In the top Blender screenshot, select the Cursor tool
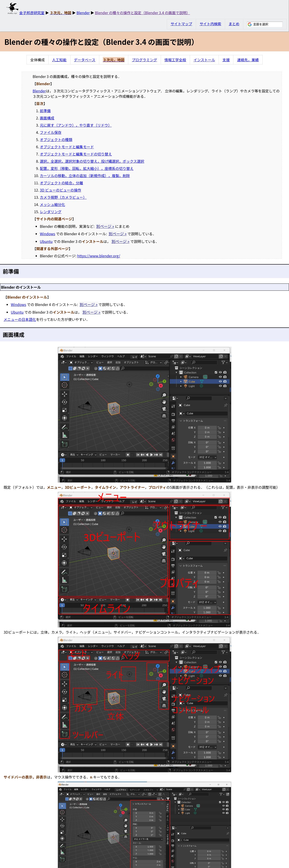Screen dimensions: 289x868 coord(65,385)
